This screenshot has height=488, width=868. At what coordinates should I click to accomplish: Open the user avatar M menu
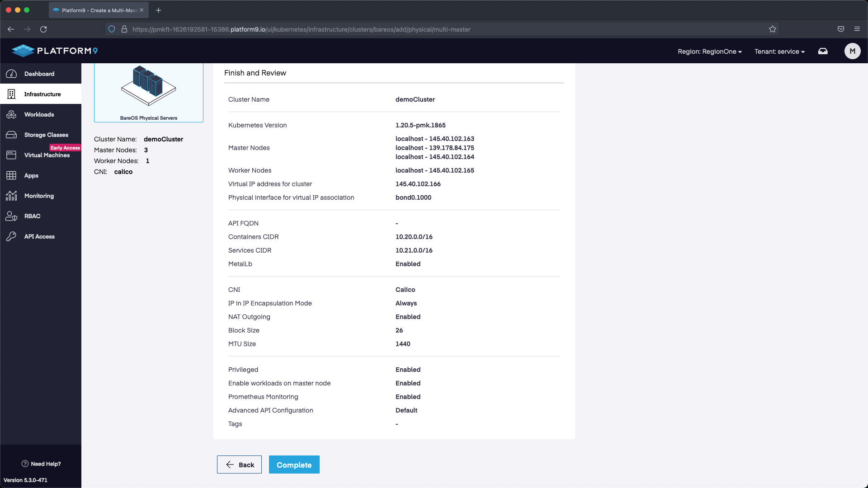852,51
